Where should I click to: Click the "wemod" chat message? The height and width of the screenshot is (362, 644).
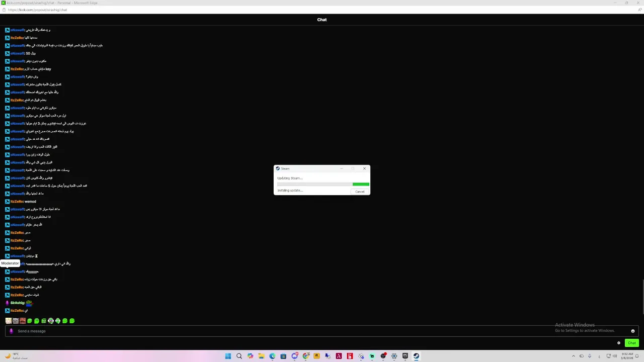click(x=30, y=202)
